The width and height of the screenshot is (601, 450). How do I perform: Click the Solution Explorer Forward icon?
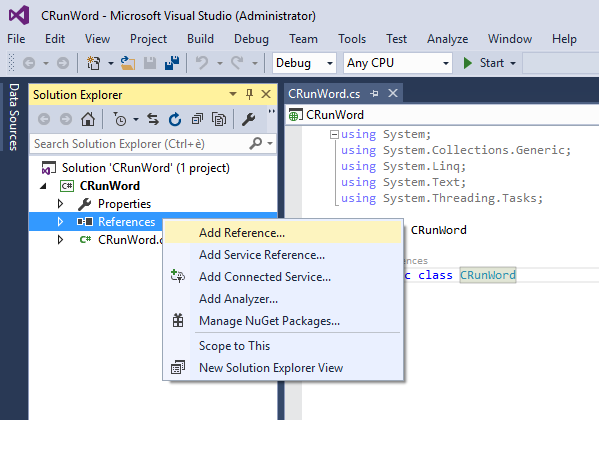coord(66,120)
